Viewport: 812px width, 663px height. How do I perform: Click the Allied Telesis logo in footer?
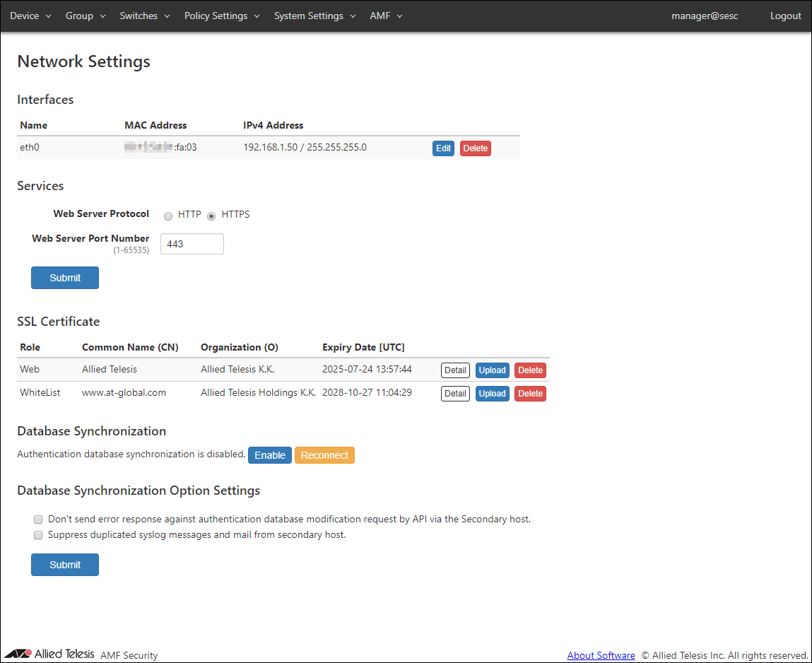(49, 654)
